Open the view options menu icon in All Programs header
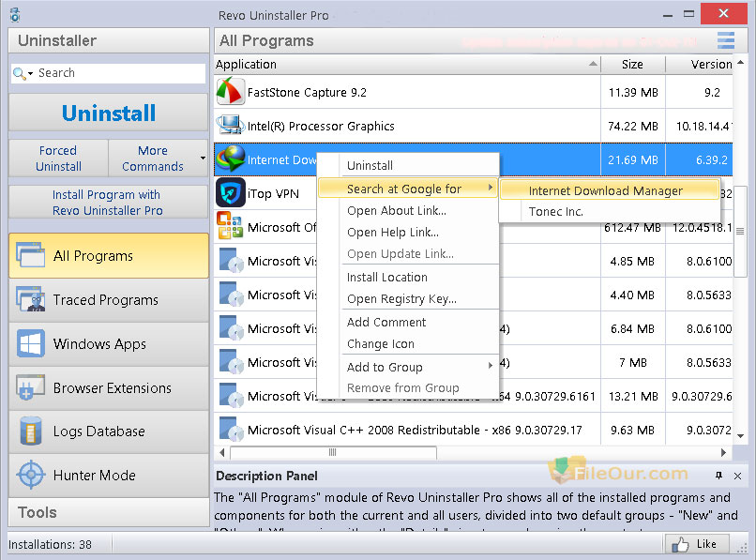 tap(726, 40)
